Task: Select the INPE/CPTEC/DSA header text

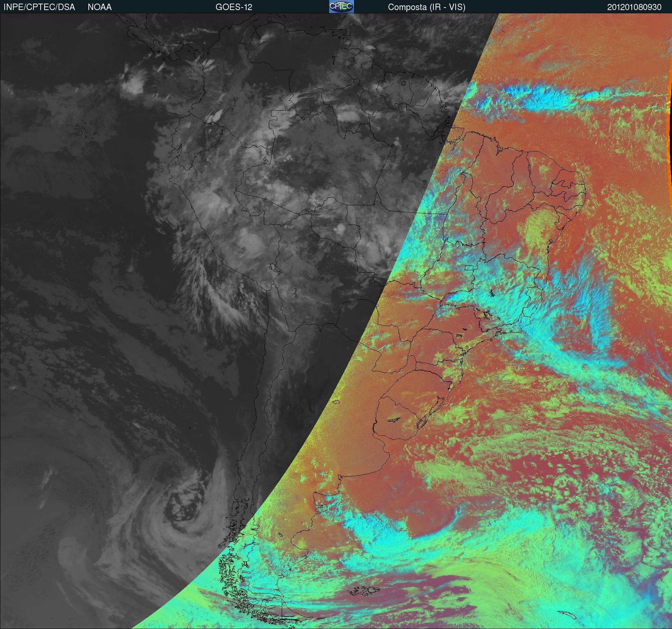Action: (39, 7)
